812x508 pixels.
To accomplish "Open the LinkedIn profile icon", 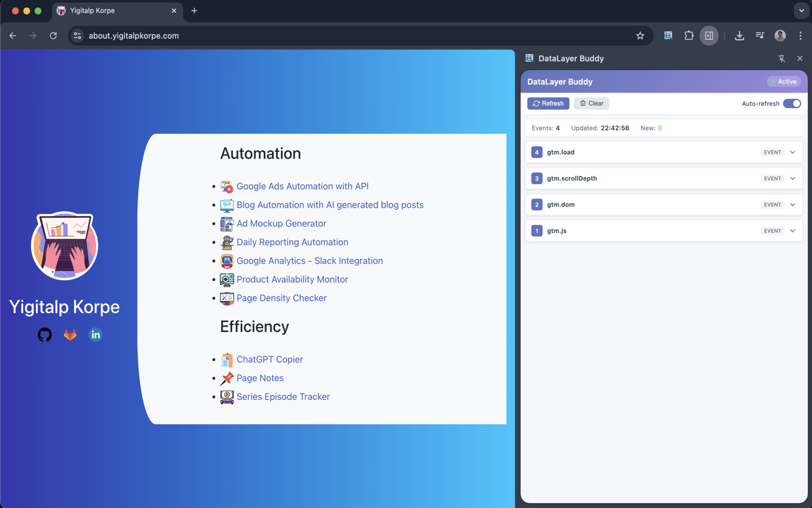I will point(95,335).
